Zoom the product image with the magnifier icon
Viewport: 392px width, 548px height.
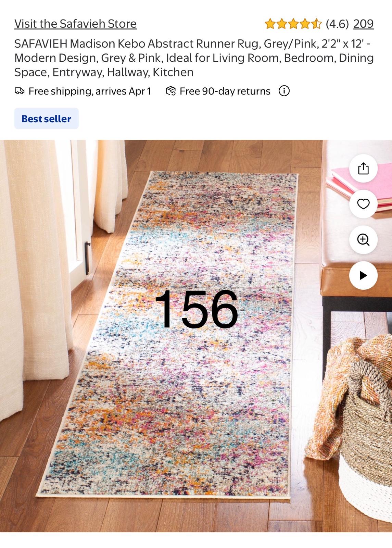click(x=363, y=240)
